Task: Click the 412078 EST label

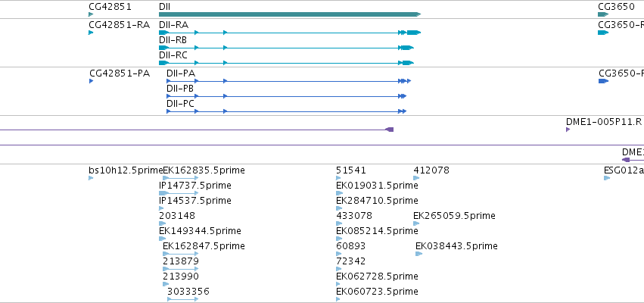Action: point(431,170)
